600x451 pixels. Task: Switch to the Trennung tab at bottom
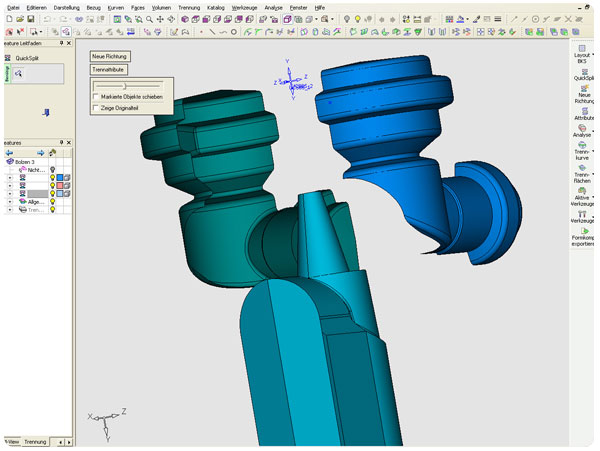[x=35, y=441]
